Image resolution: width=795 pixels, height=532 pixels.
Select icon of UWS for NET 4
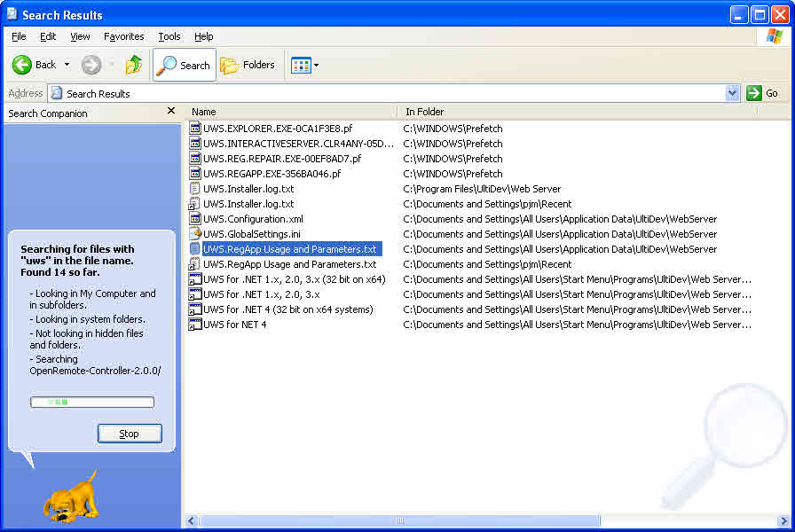pyautogui.click(x=194, y=325)
